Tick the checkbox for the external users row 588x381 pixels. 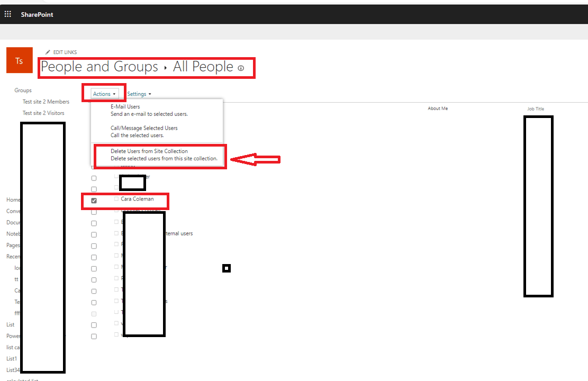click(x=94, y=235)
